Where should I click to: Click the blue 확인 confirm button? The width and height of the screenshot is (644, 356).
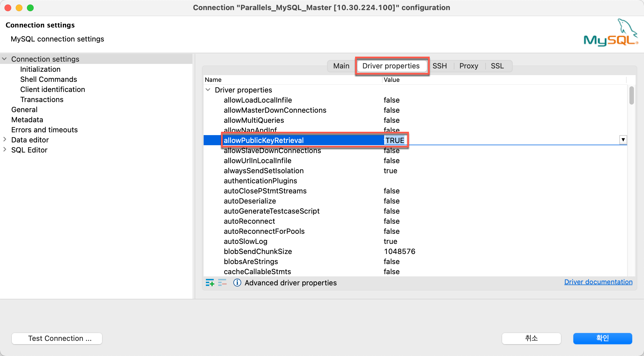coord(602,338)
